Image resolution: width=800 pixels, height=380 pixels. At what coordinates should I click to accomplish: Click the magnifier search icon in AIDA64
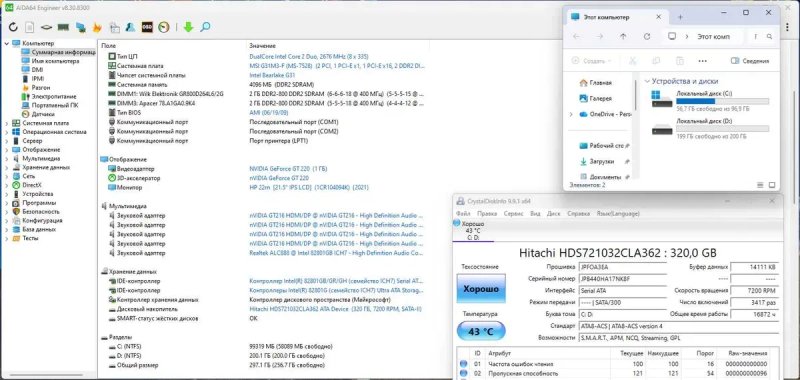tap(205, 27)
